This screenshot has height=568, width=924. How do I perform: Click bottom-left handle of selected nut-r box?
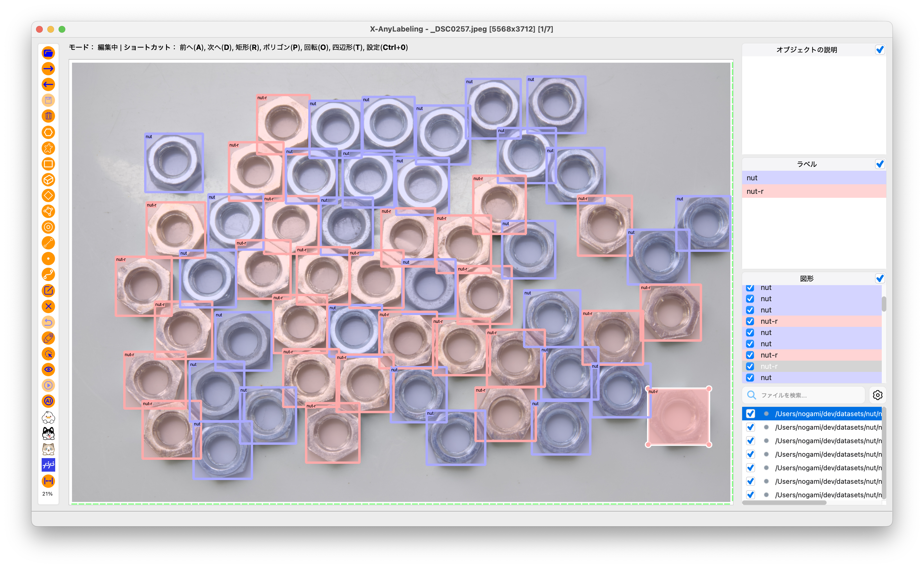[x=648, y=445]
